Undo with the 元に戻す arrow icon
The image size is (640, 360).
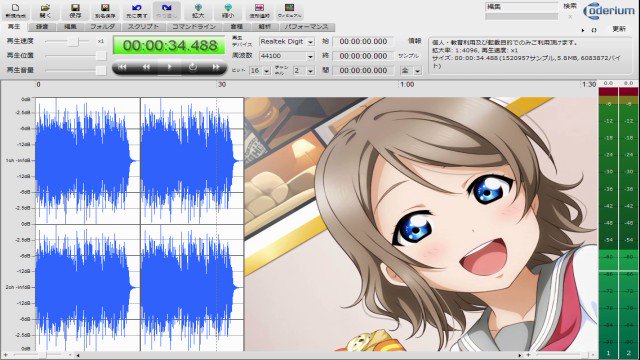point(136,11)
